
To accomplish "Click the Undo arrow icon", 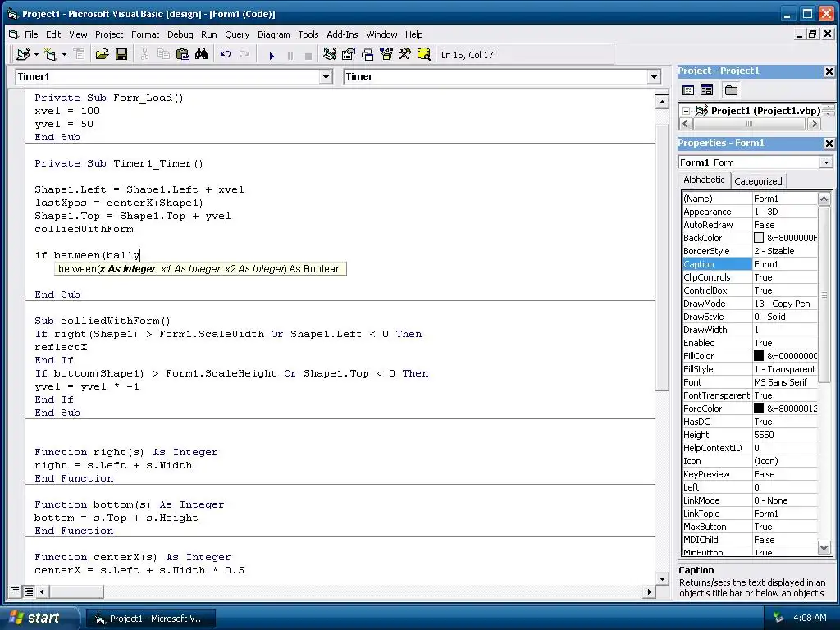I will click(x=226, y=54).
